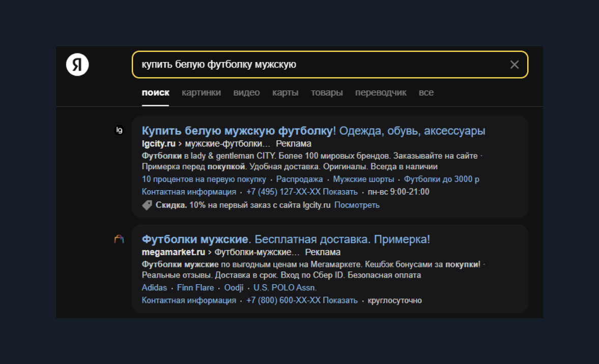
Task: Click the lgcity ad description text
Action: click(311, 161)
